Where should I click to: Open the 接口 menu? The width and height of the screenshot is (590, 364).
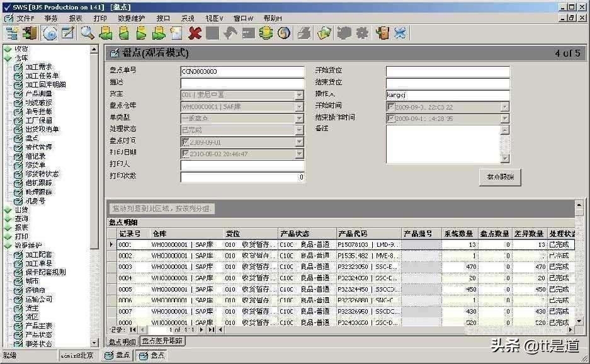click(x=163, y=18)
